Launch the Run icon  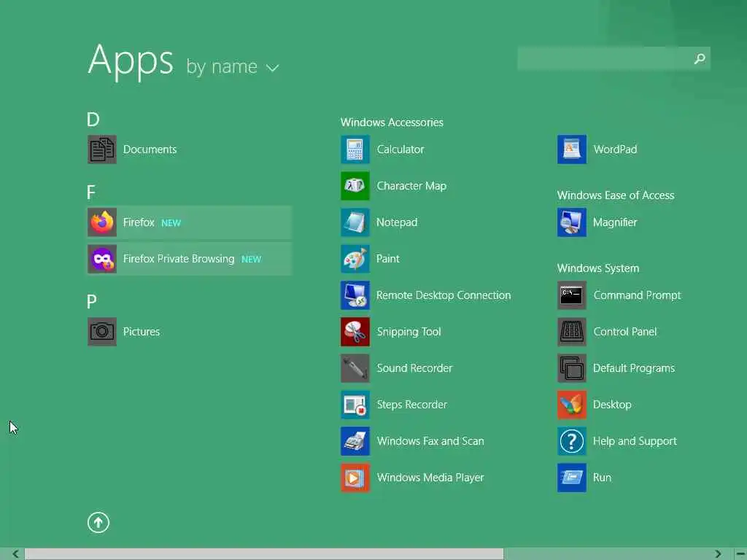pos(572,478)
